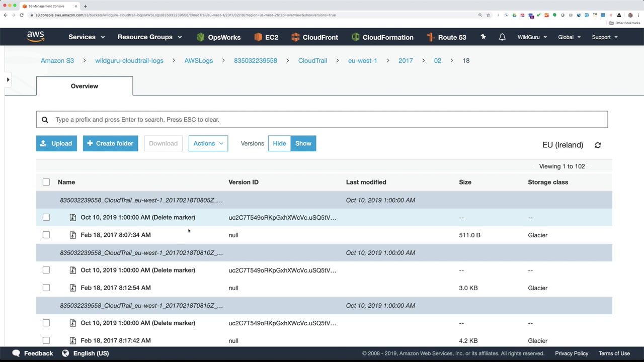The height and width of the screenshot is (362, 644).
Task: Open the OpsWorks shortcut
Action: 218,37
